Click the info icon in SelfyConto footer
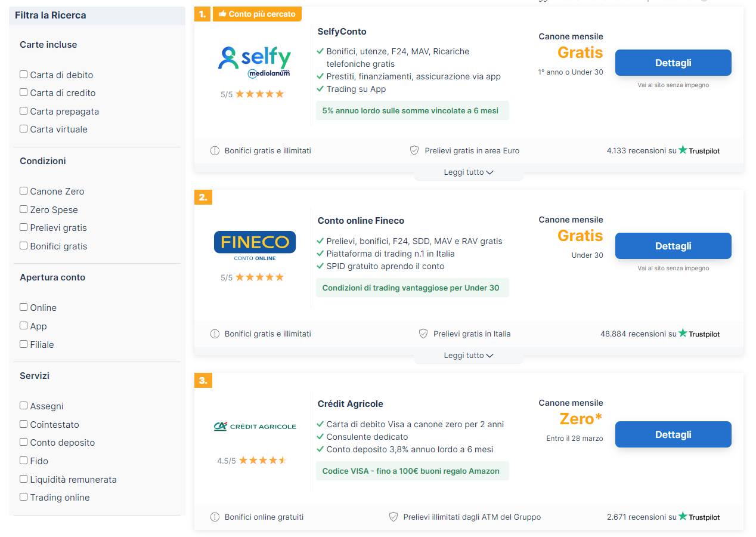Viewport: 756px width, 537px height. click(215, 151)
